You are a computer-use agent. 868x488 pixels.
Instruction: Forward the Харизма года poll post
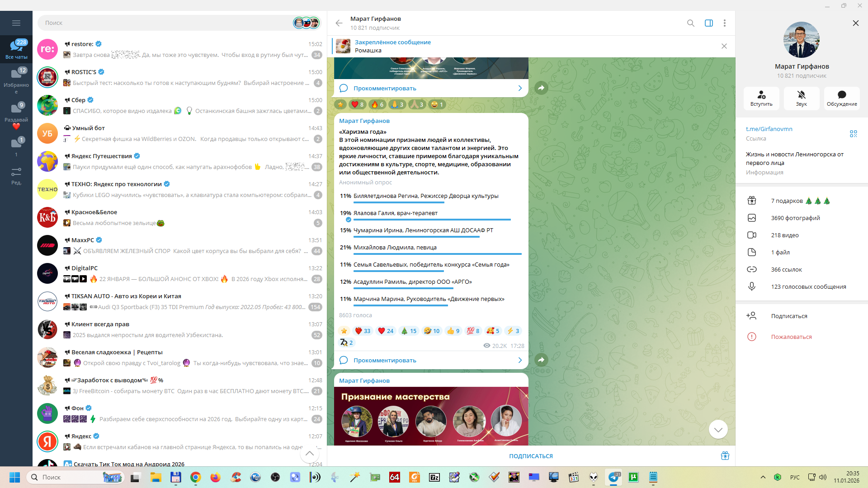[541, 360]
